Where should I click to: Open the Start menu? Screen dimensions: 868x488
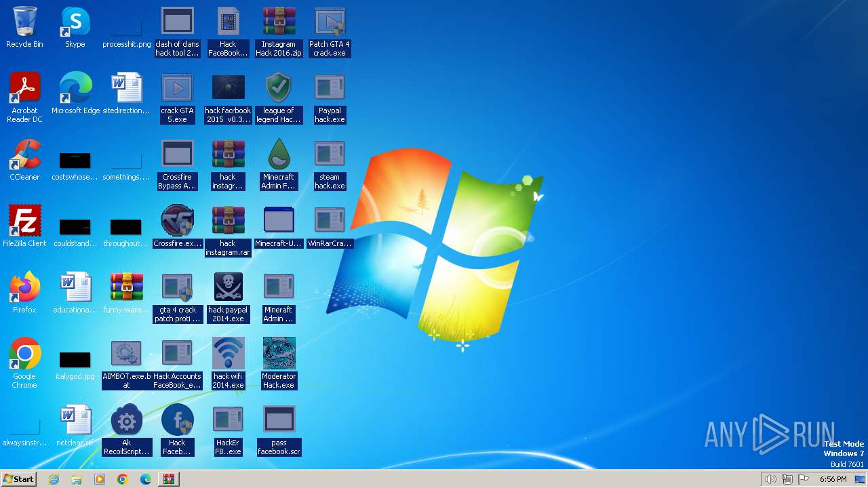(19, 479)
